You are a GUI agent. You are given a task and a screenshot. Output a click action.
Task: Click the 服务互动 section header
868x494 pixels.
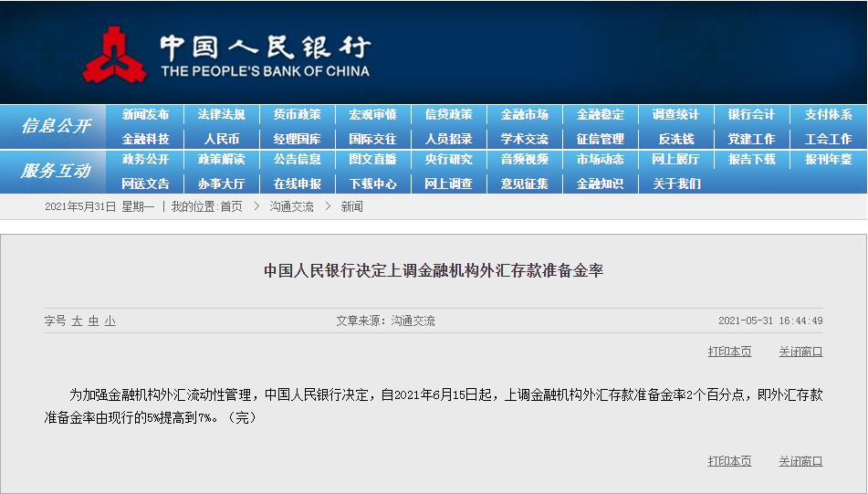point(56,171)
